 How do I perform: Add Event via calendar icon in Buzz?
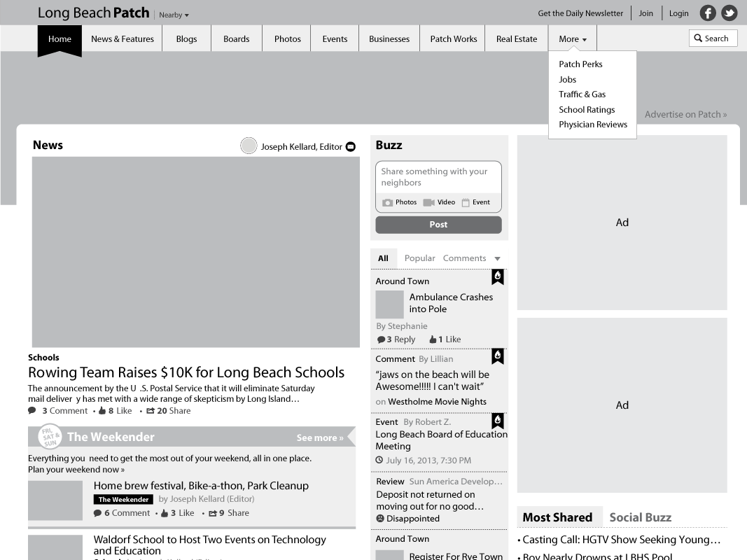466,202
